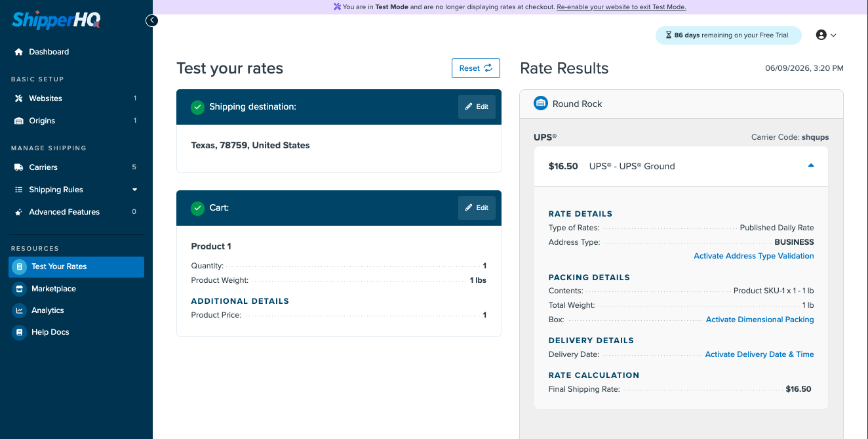The image size is (868, 439).
Task: Click the Help Docs book icon
Action: coord(19,332)
